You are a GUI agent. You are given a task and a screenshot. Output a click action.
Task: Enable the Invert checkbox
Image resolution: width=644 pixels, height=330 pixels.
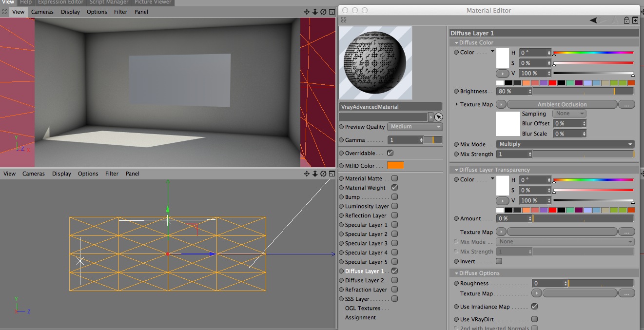click(499, 261)
